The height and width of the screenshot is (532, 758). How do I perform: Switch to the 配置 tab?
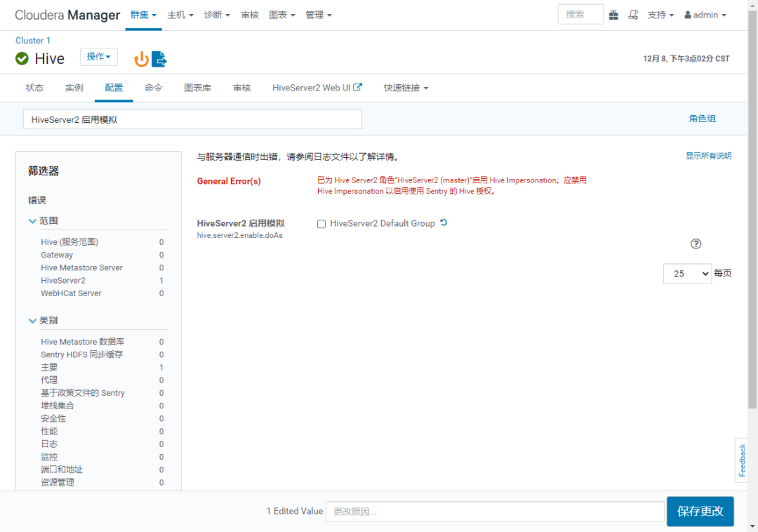tap(114, 88)
